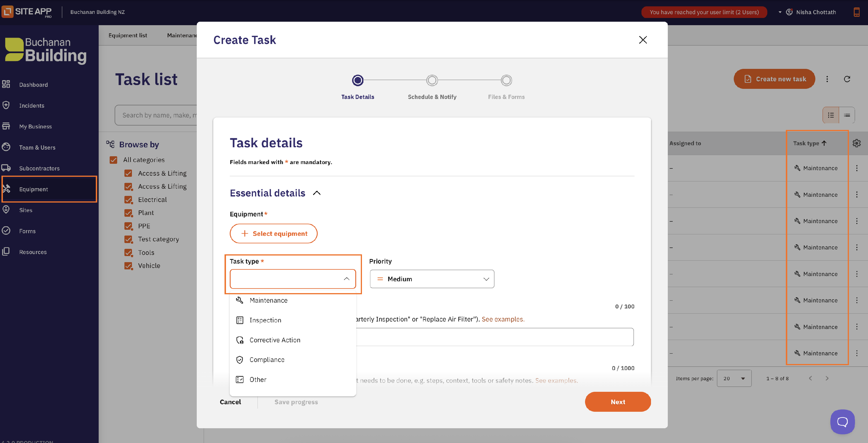Choose Compliance from Task type list
The height and width of the screenshot is (443, 868).
(293, 359)
